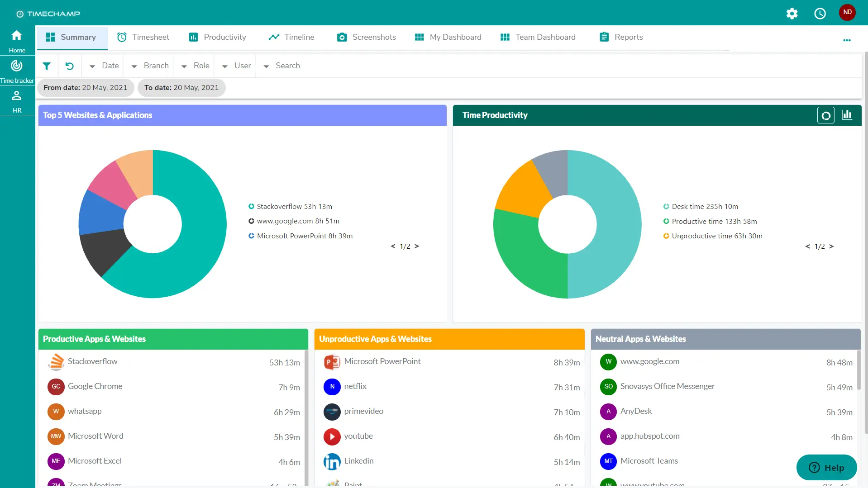
Task: Open the more options ellipsis menu
Action: (x=847, y=40)
